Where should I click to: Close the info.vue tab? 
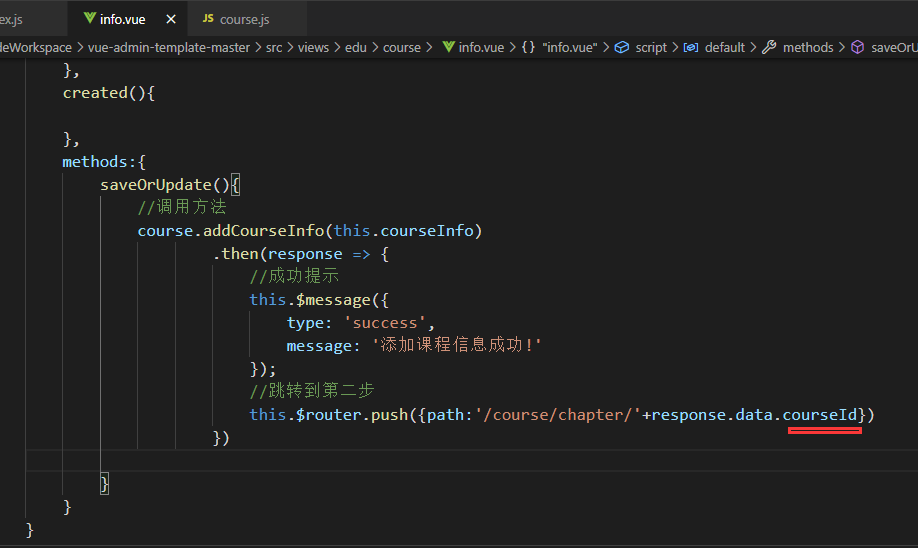pyautogui.click(x=171, y=19)
